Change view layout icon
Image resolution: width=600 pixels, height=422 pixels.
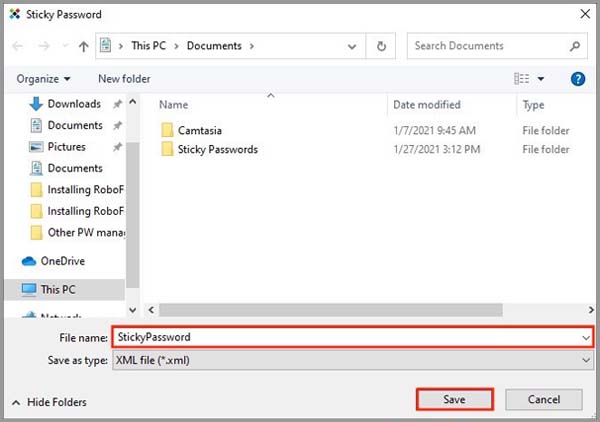521,79
